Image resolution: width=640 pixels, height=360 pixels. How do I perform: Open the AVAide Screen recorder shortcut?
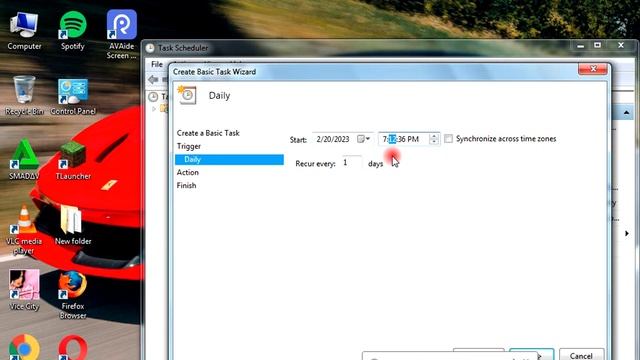point(121,35)
